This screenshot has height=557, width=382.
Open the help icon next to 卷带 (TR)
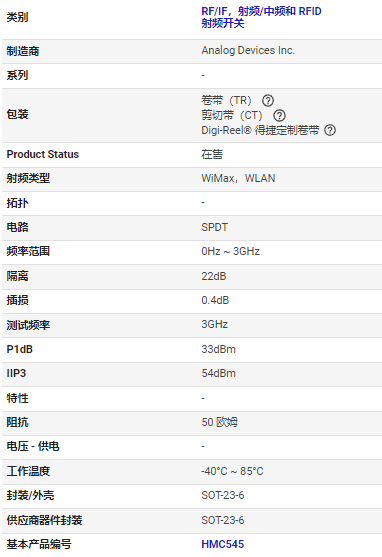coord(268,101)
